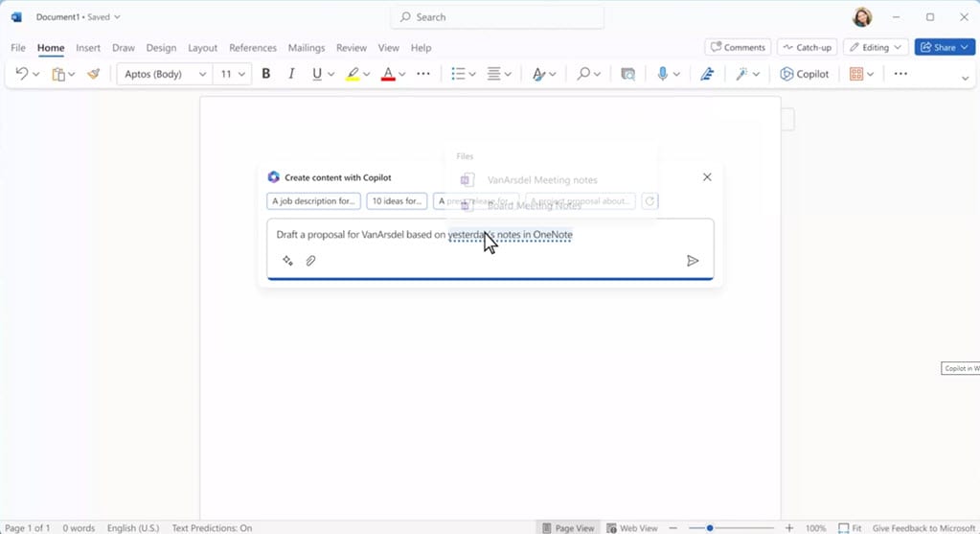Screen dimensions: 980x534
Task: Toggle Italic formatting
Action: point(290,74)
